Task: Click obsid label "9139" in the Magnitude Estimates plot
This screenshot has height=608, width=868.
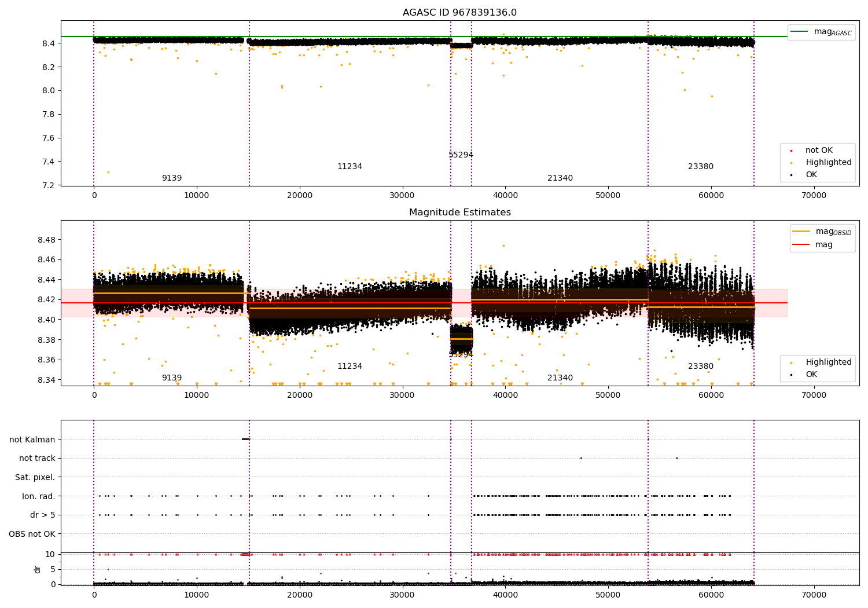Action: click(172, 378)
